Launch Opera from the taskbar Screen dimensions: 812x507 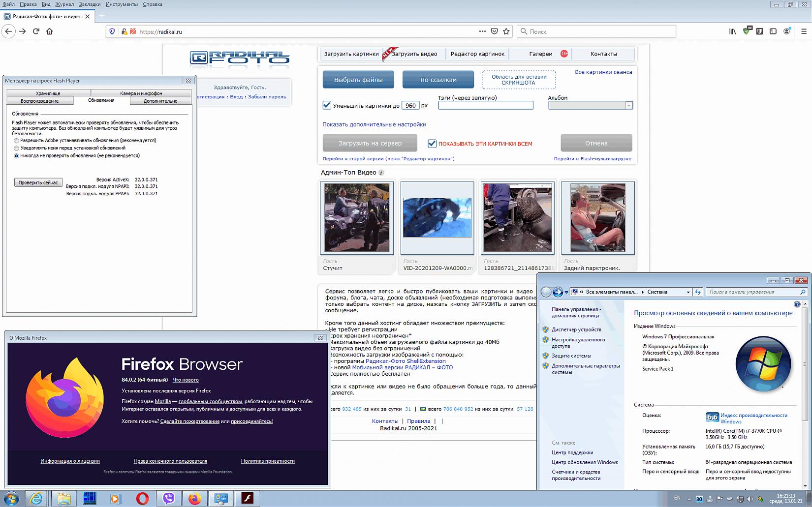tap(142, 499)
